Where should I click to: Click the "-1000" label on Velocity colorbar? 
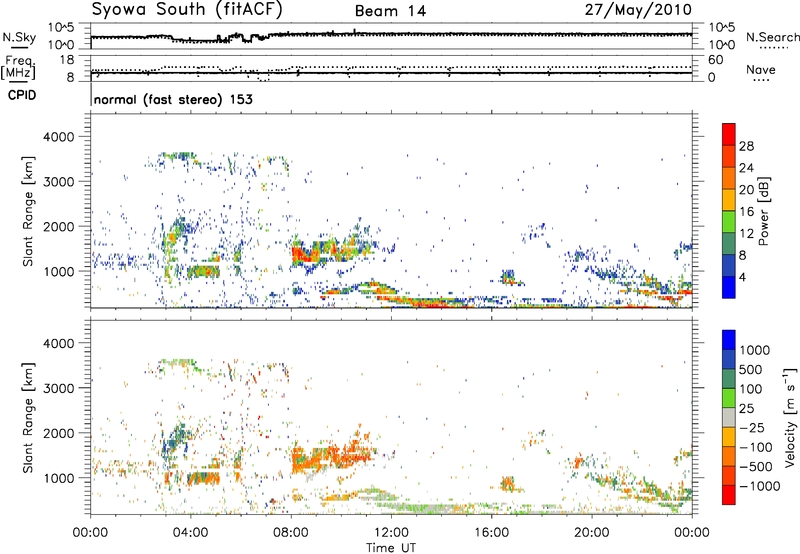click(x=759, y=486)
